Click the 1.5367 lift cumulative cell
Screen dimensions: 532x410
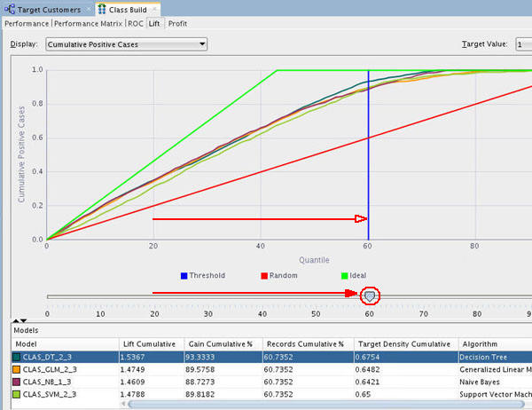(152, 357)
